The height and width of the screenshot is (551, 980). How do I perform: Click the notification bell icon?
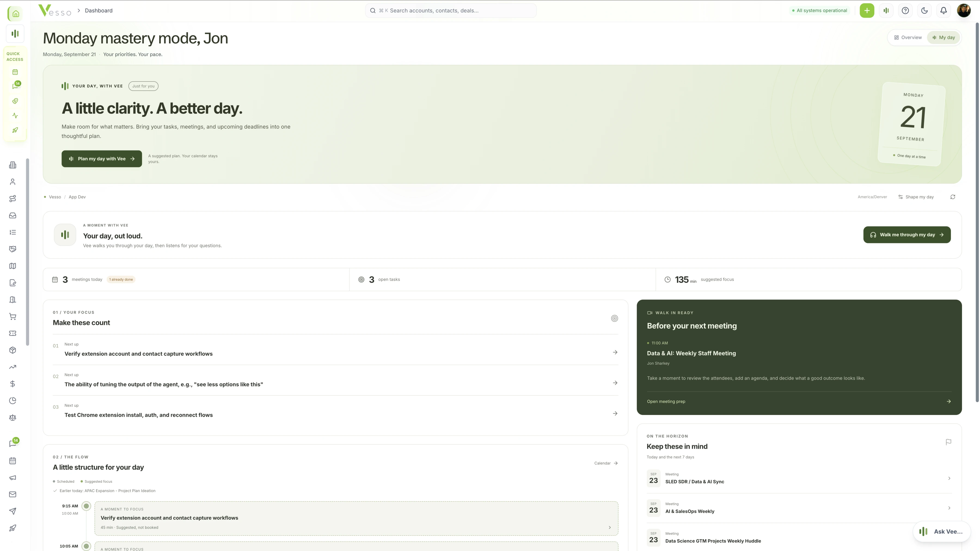944,11
